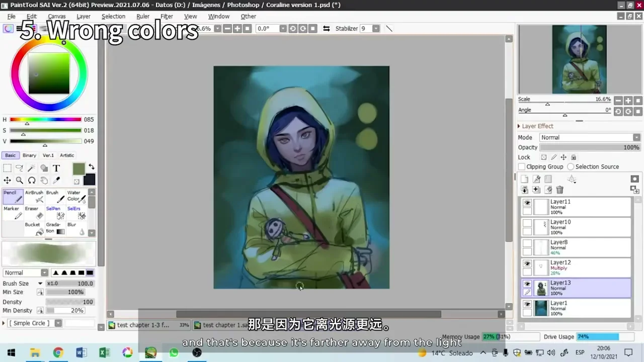This screenshot has width=644, height=362.
Task: Open the 'test chapter 1-3' document tab
Action: click(149, 325)
